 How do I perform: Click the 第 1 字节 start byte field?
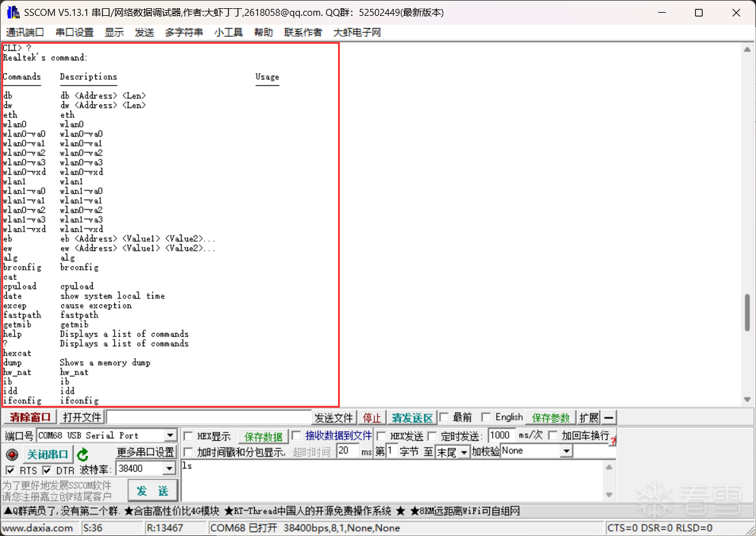click(x=391, y=451)
